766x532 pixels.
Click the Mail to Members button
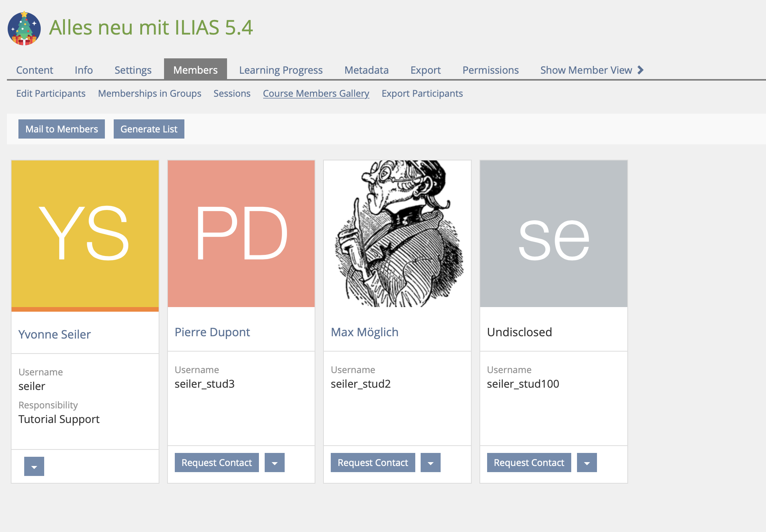click(61, 129)
